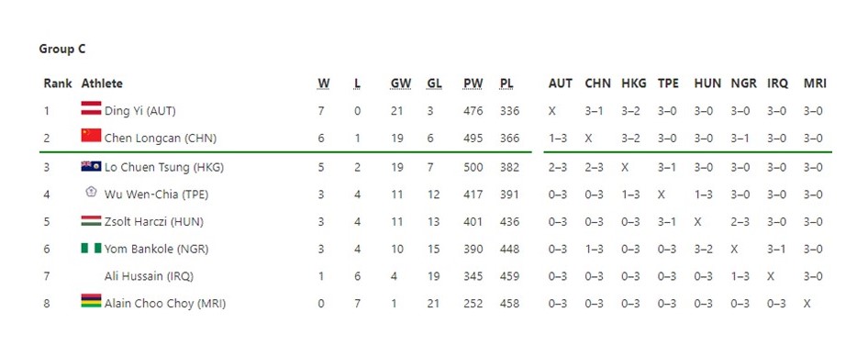Click the Austria flag icon

pos(92,108)
